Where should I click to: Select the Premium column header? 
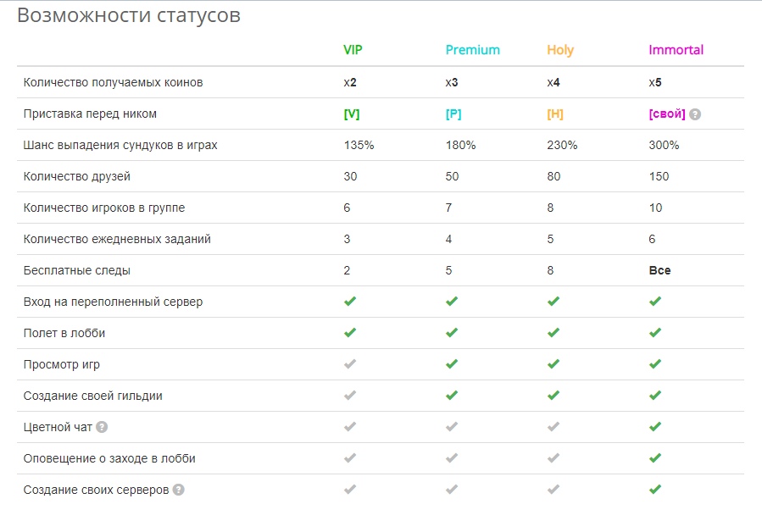point(472,50)
